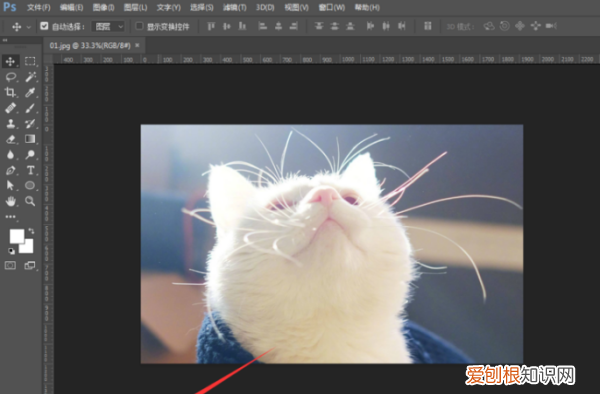Reset default foreground and background colors

(x=11, y=251)
